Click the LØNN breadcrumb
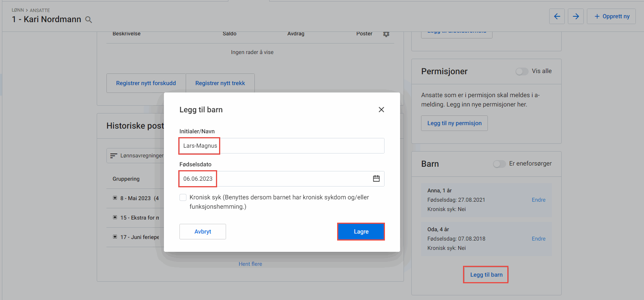 pos(17,10)
